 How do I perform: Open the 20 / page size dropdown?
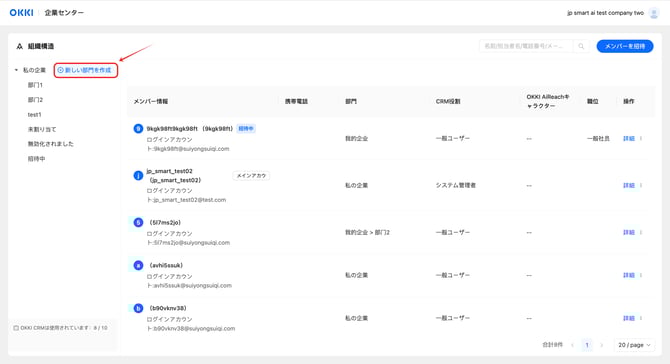[x=635, y=345]
